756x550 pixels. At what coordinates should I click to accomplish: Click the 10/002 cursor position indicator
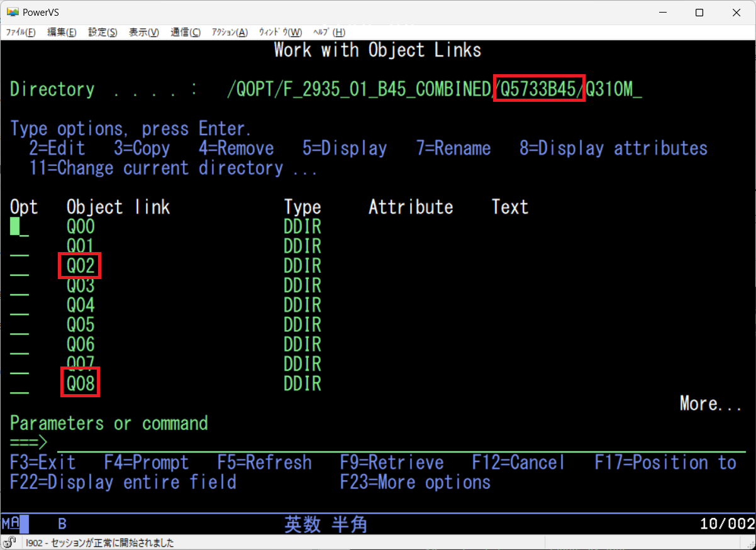[x=727, y=524]
